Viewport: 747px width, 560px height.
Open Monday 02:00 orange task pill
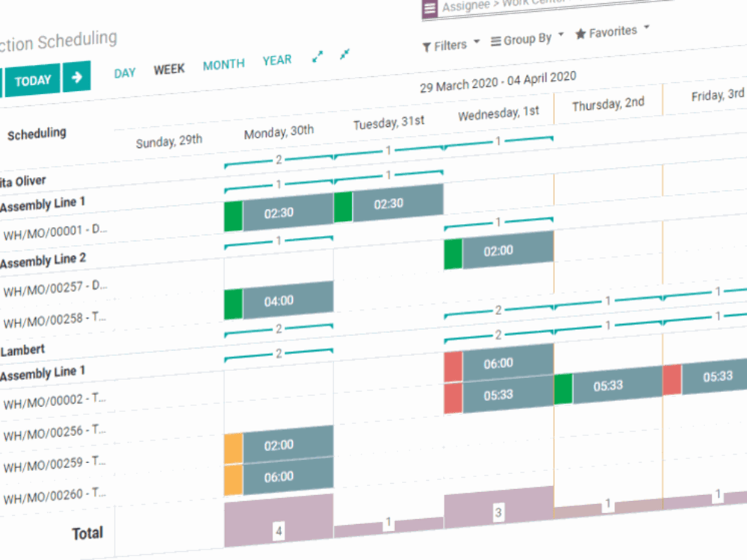pyautogui.click(x=279, y=445)
